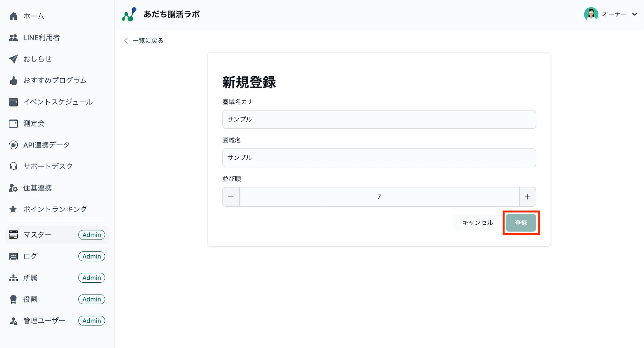Click the 登録 submit button
Viewport: 644px width, 348px height.
tap(521, 222)
